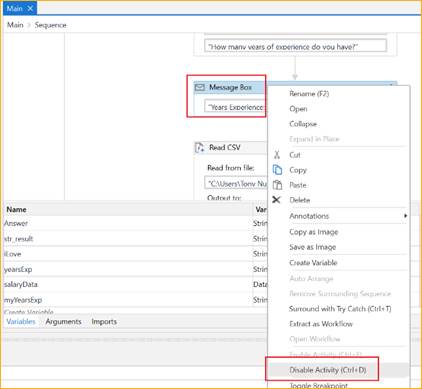Select Copy from the context menu
Screen dimensions: 422x389
298,170
